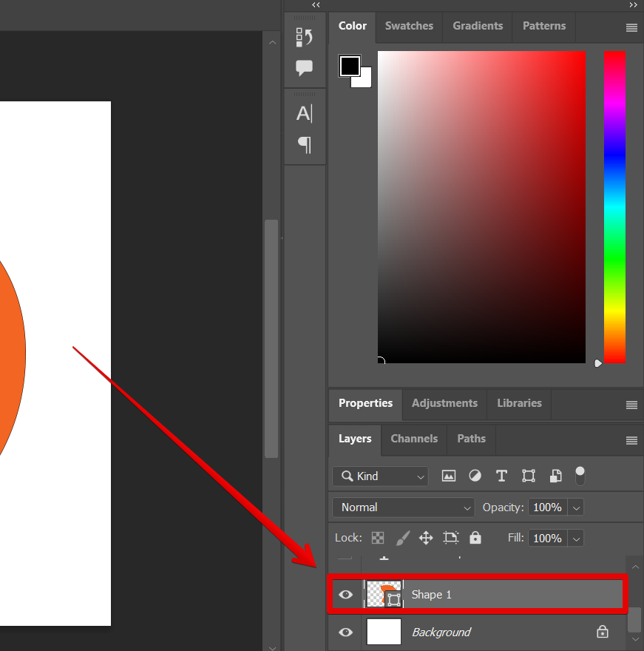The width and height of the screenshot is (644, 651).
Task: Filter layers by pixel layer icon
Action: point(449,476)
